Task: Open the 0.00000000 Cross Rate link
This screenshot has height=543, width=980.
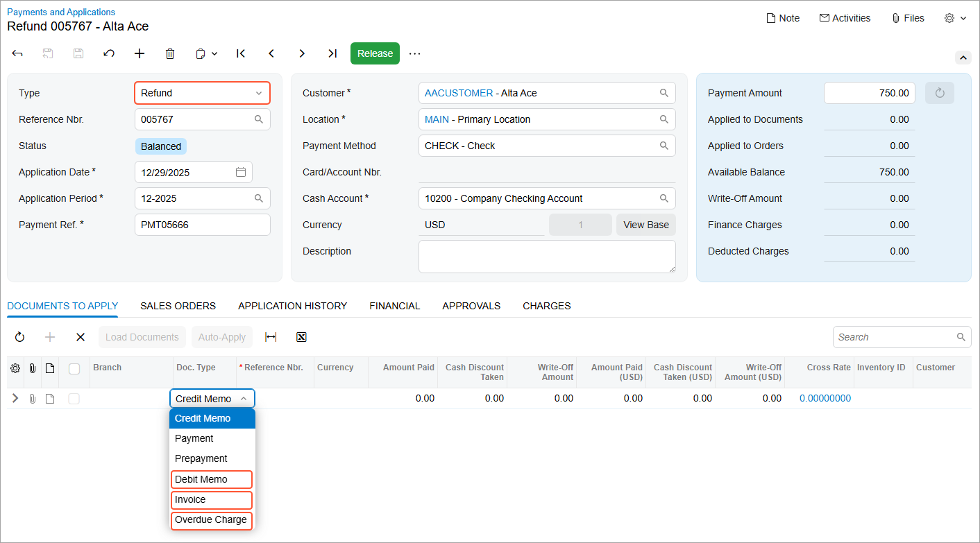Action: coord(825,398)
